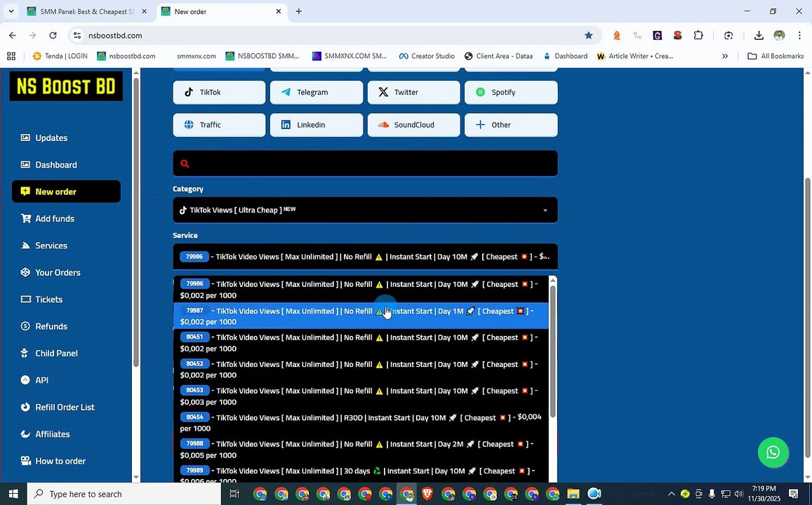
Task: Open a new browser tab
Action: 299,11
